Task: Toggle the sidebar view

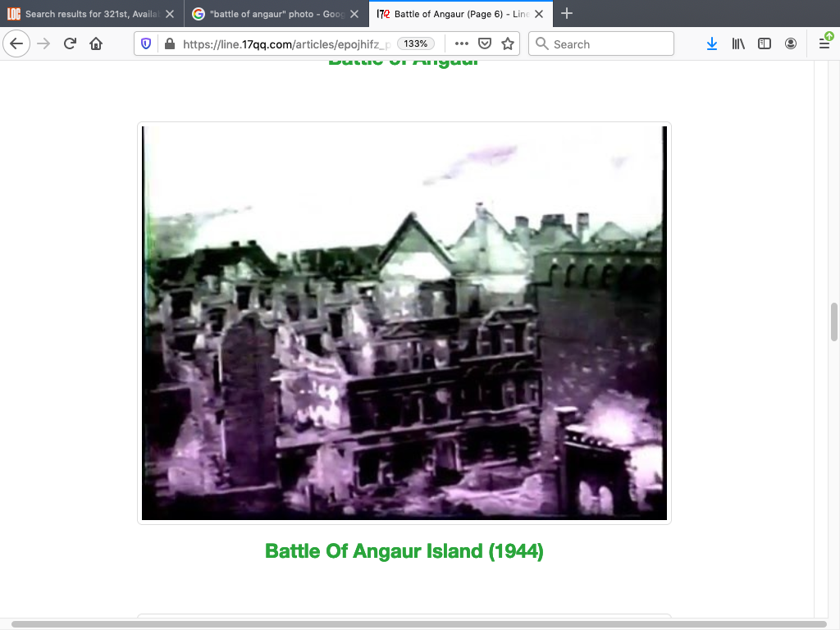Action: point(765,44)
